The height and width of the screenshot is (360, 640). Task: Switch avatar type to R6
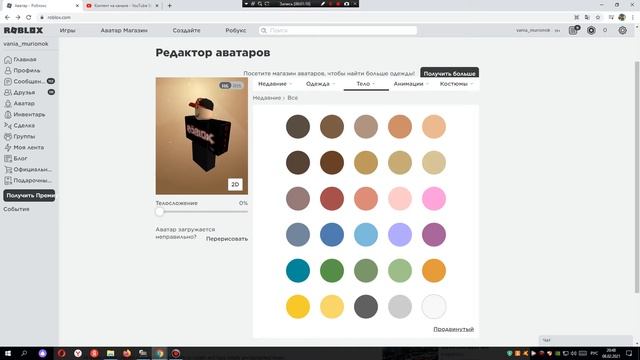(x=225, y=86)
